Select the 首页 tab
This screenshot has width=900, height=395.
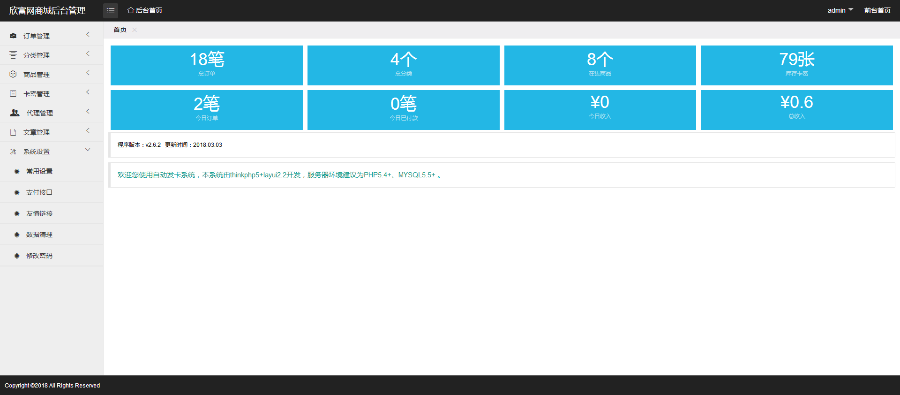120,30
